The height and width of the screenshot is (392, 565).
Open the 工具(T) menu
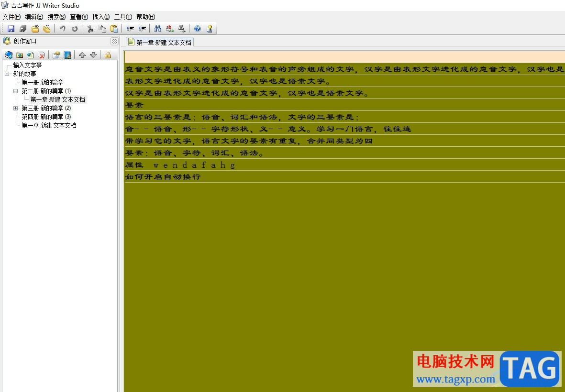point(123,17)
